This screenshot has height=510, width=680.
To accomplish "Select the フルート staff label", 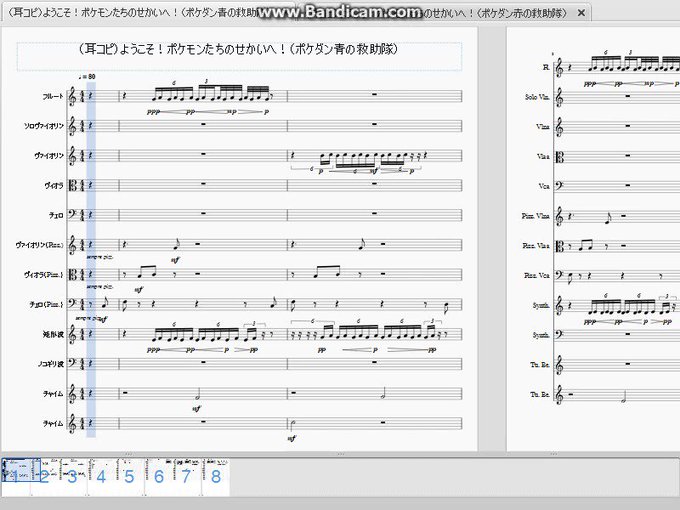I will point(53,96).
